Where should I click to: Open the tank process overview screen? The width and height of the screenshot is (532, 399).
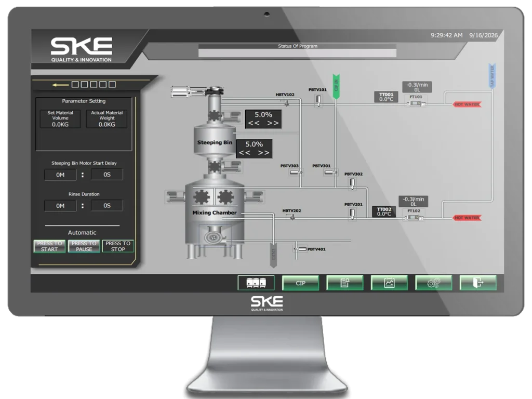256,283
